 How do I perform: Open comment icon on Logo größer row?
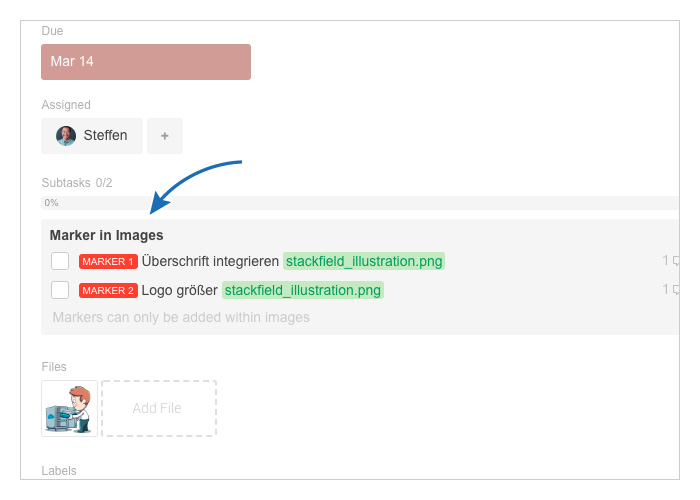point(675,290)
